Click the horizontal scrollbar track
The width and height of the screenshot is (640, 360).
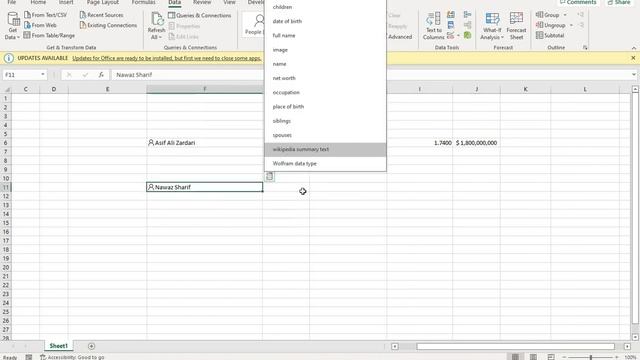click(515, 347)
